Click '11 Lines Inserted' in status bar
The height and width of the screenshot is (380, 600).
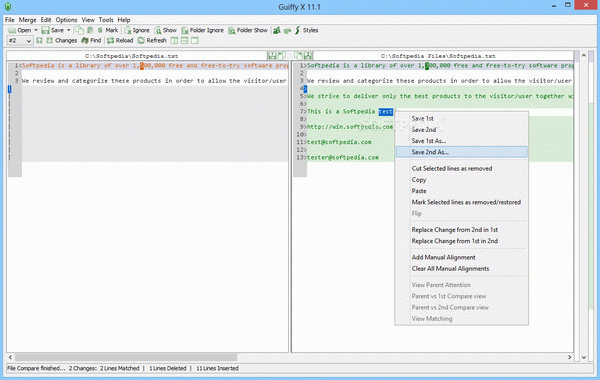pos(217,368)
